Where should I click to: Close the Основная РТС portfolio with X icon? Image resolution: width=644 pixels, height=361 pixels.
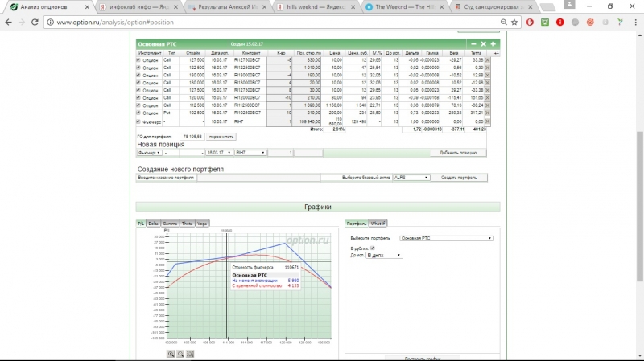(484, 44)
